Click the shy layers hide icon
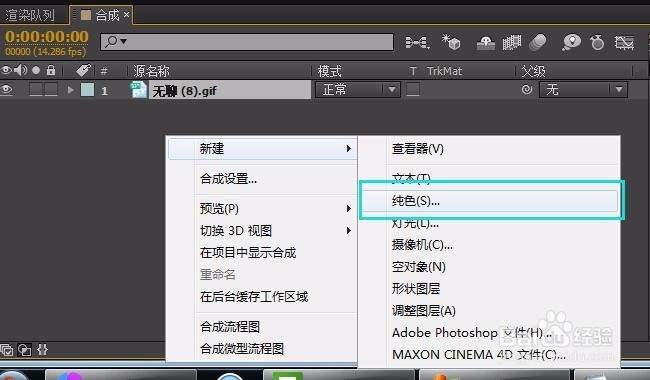This screenshot has width=650, height=380. tap(485, 43)
